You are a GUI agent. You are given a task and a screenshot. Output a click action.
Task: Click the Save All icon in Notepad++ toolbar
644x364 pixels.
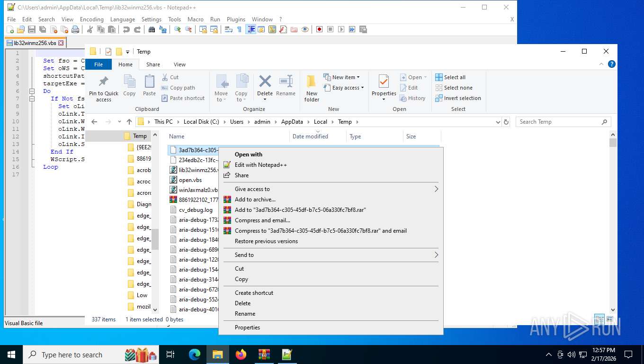42,29
